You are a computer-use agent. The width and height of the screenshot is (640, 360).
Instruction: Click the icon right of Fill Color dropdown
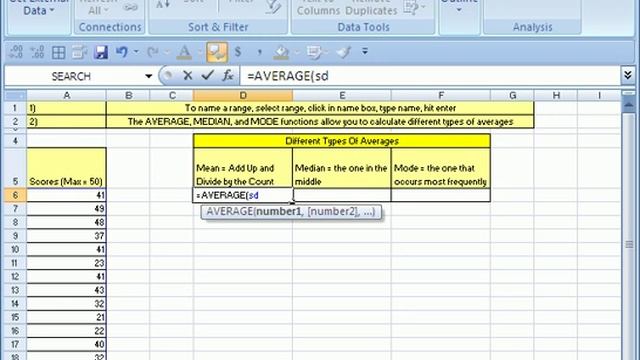coord(314,52)
